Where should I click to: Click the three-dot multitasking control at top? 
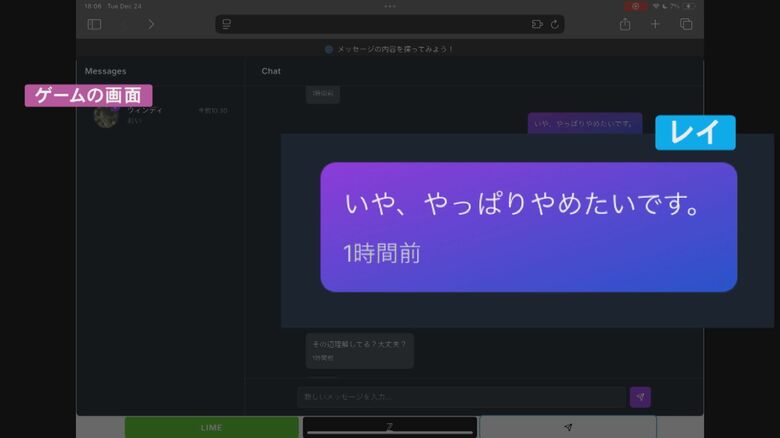[390, 6]
